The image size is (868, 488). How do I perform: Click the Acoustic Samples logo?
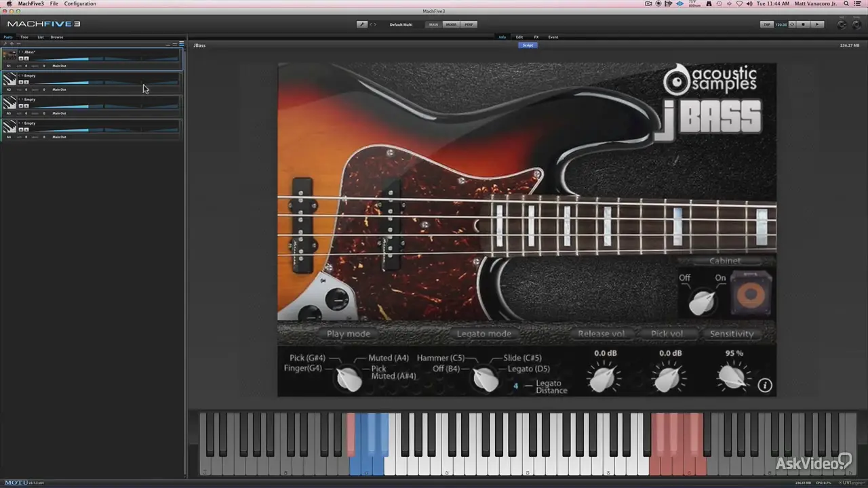click(x=710, y=80)
